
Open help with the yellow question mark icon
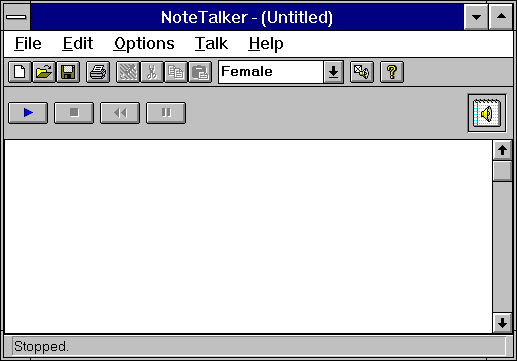coord(392,72)
